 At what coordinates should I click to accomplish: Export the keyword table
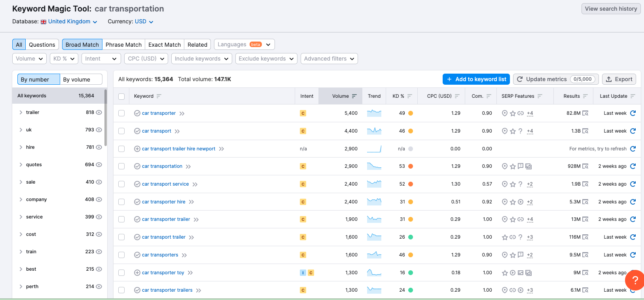coord(619,79)
